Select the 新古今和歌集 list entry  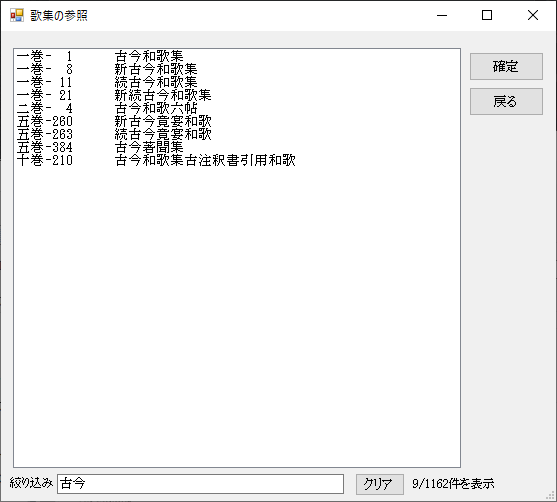(237, 69)
